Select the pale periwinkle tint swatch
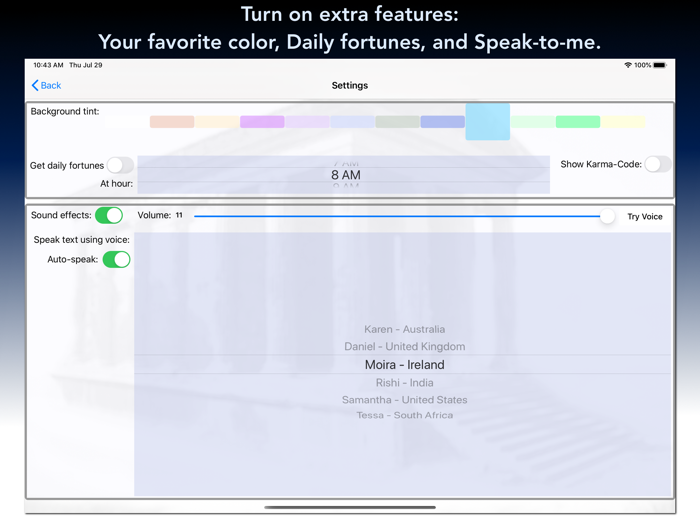Viewport: 700px width, 525px height. (x=352, y=122)
